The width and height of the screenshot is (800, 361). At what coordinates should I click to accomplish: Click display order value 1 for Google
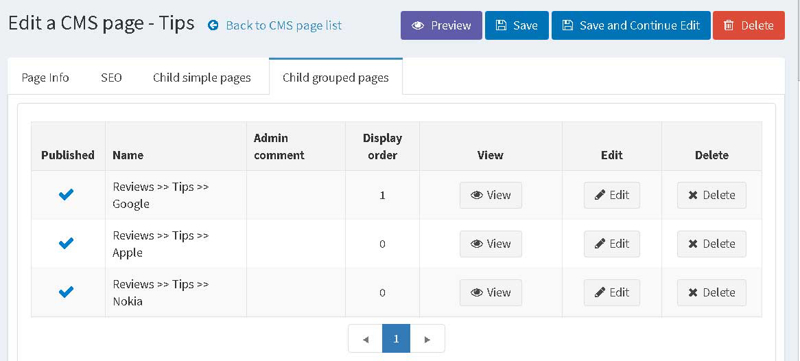[x=382, y=195]
